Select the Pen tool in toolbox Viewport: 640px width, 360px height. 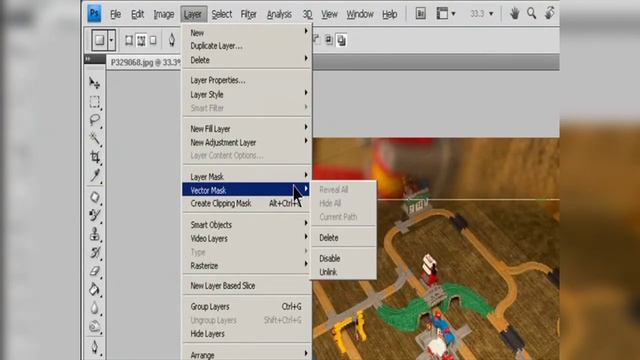coord(95,347)
